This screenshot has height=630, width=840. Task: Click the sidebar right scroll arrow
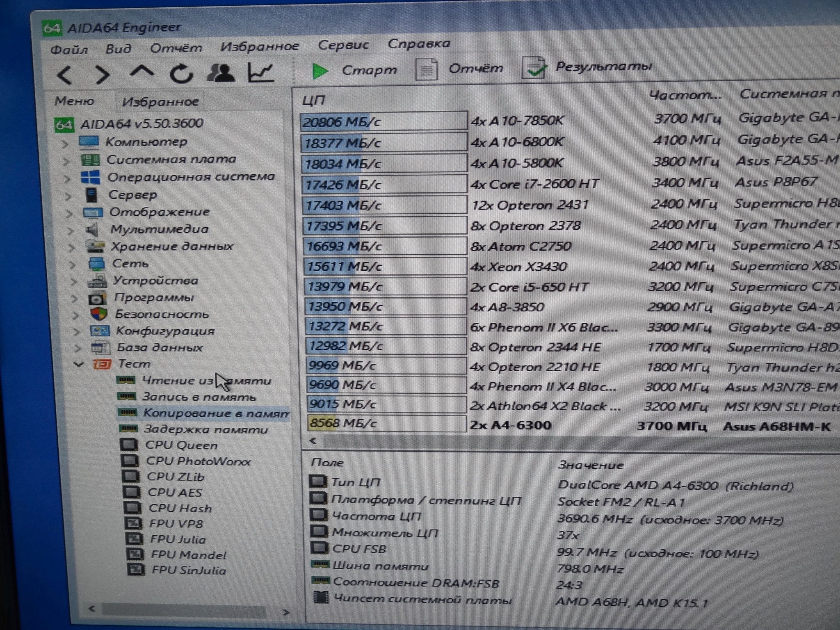pos(286,612)
